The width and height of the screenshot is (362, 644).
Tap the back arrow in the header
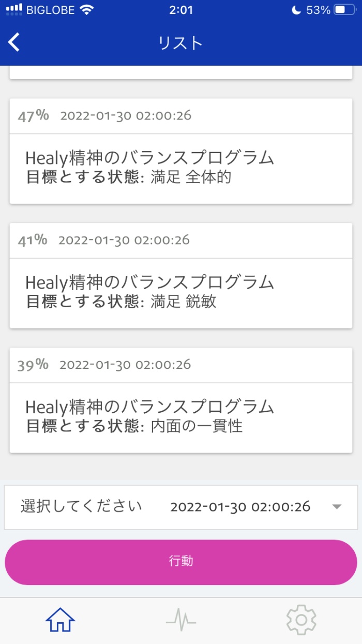coord(13,42)
